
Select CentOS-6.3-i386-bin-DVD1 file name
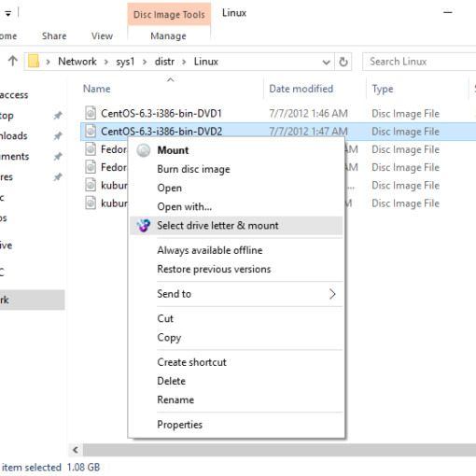click(161, 113)
